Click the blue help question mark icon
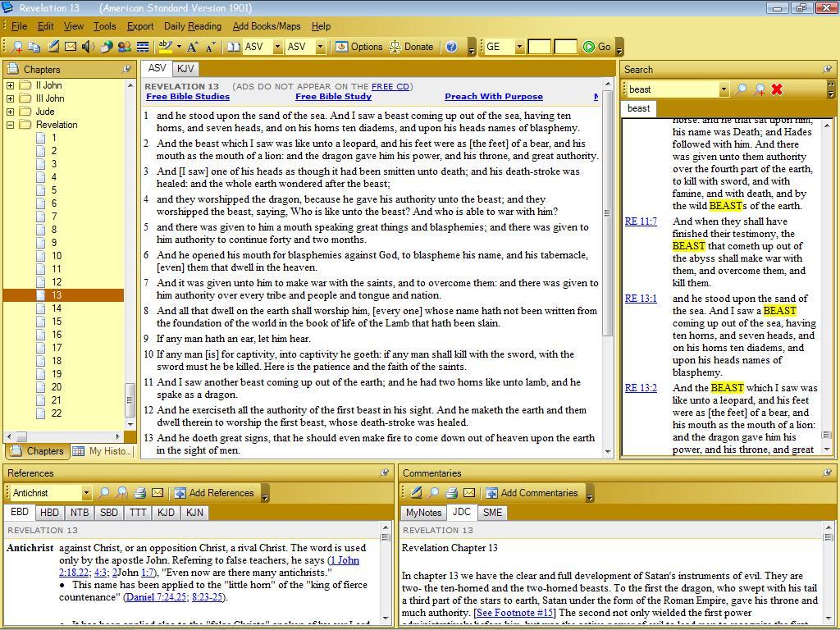 click(452, 47)
